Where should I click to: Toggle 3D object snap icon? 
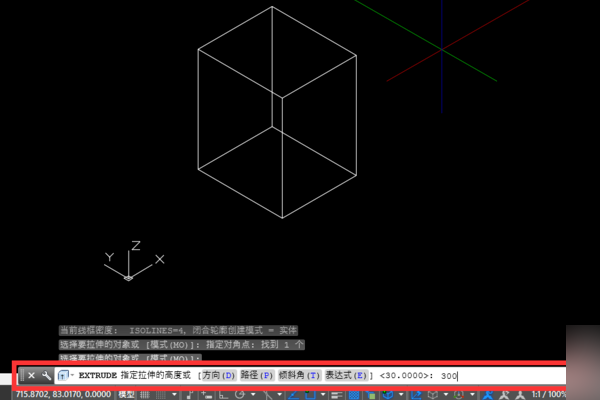(388, 395)
